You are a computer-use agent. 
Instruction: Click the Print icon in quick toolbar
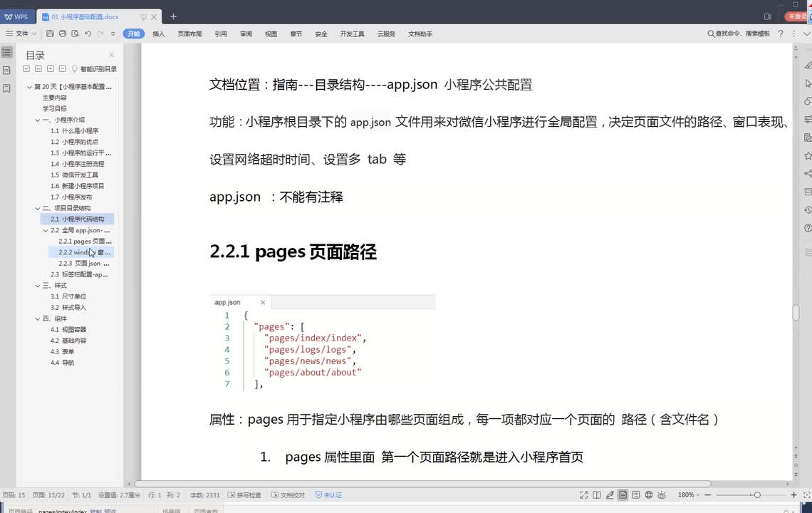tap(62, 33)
